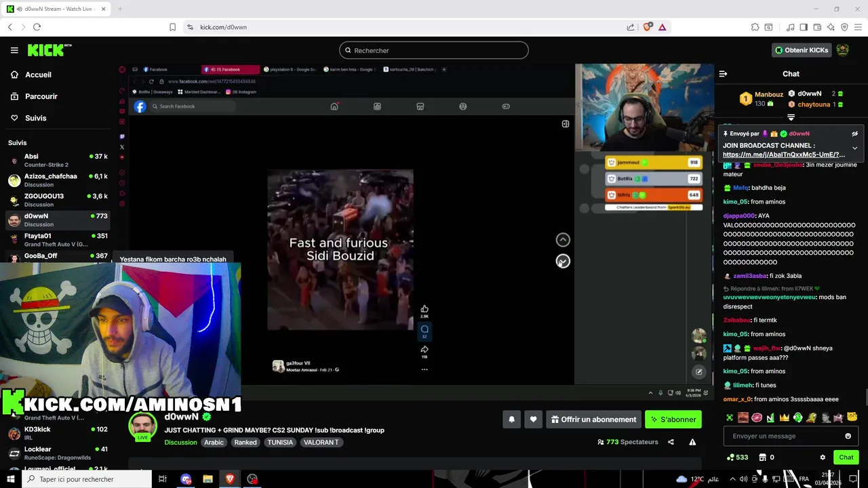
Task: Click the Windows taskbar search box
Action: pyautogui.click(x=87, y=479)
